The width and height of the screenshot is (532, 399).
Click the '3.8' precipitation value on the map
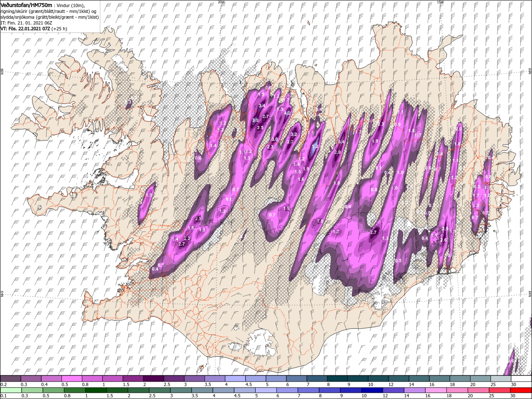coord(255,120)
